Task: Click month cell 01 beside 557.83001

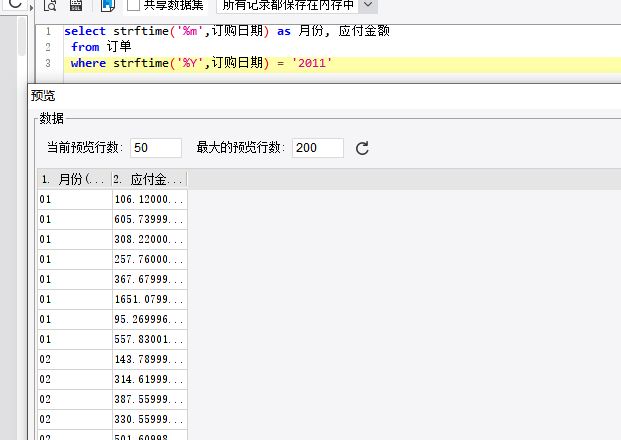Action: click(x=75, y=339)
